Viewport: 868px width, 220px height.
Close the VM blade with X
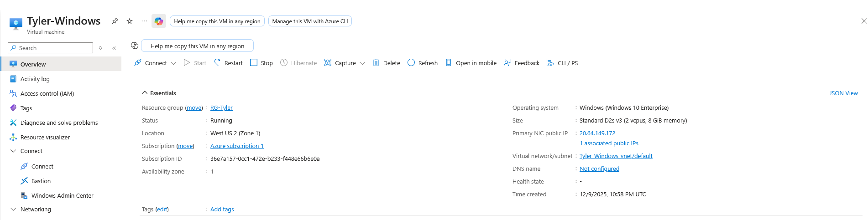coord(864,21)
